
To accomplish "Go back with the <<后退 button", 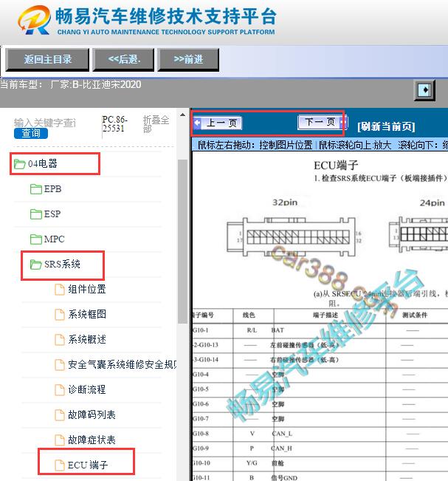I will click(x=124, y=60).
